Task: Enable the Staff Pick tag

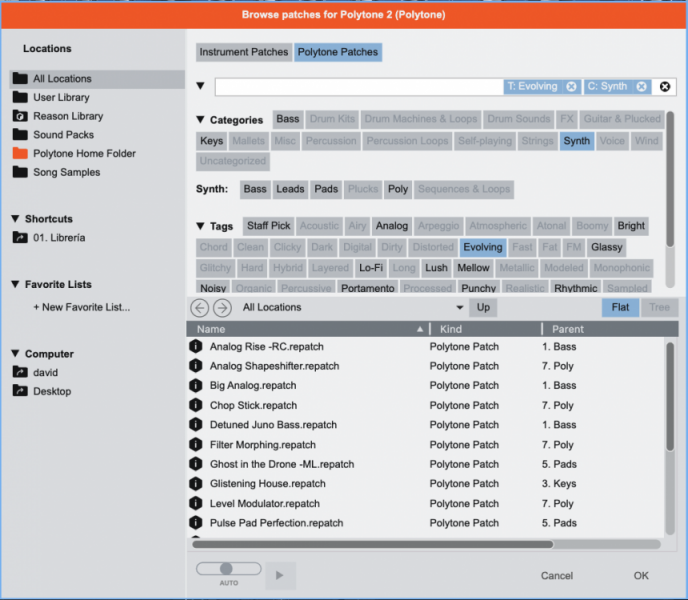Action: point(269,226)
